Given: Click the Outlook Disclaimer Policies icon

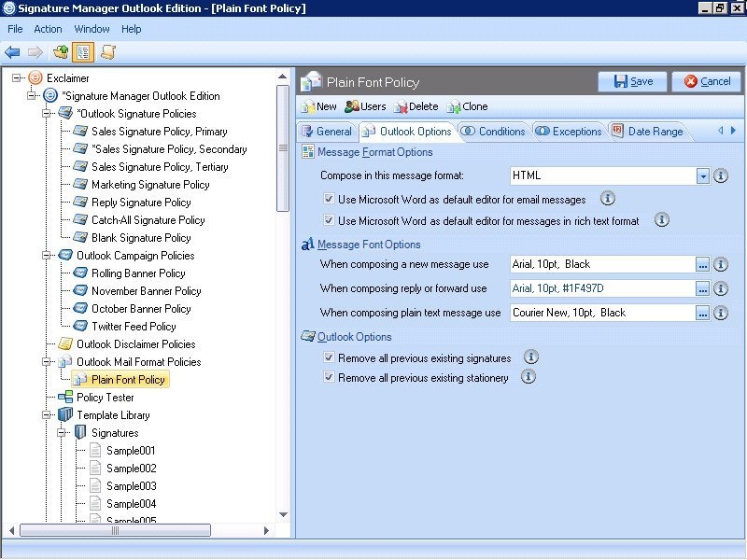Looking at the screenshot, I should click(65, 343).
